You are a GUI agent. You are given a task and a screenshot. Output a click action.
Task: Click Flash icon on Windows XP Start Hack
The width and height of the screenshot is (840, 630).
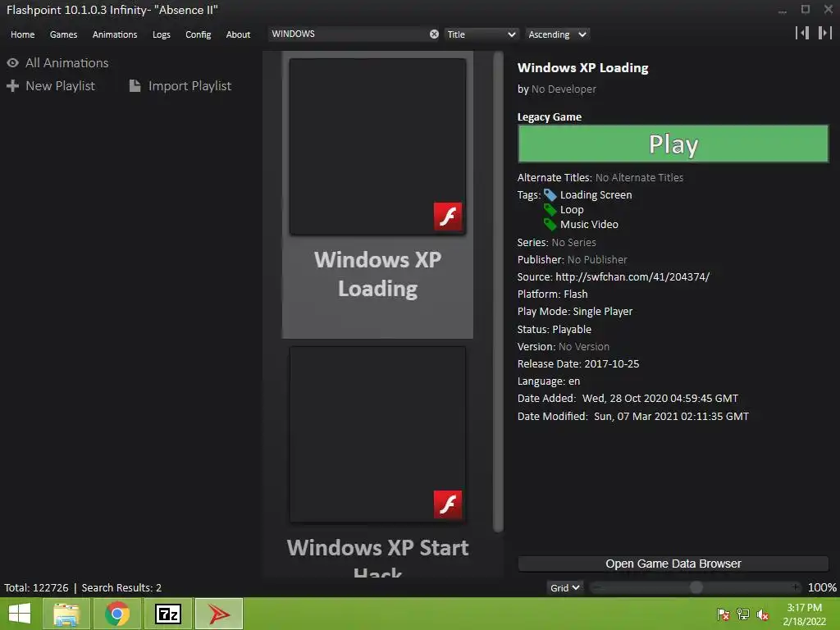click(x=448, y=504)
